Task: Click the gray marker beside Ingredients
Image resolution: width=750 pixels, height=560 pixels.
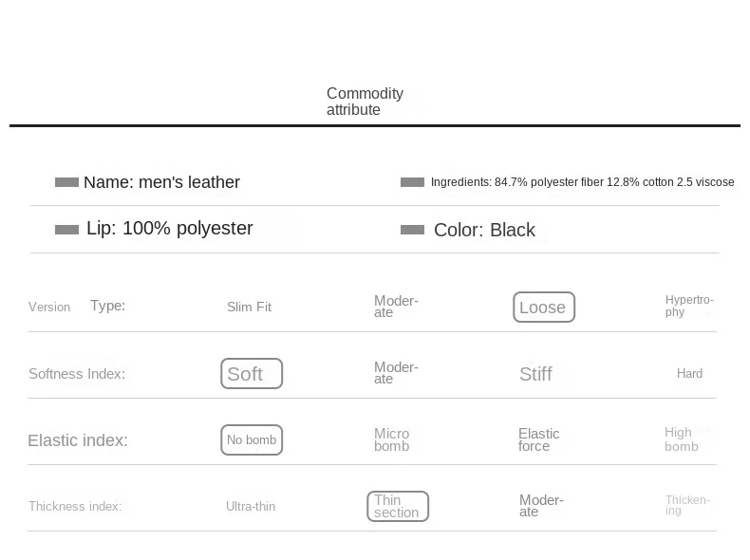Action: click(412, 182)
